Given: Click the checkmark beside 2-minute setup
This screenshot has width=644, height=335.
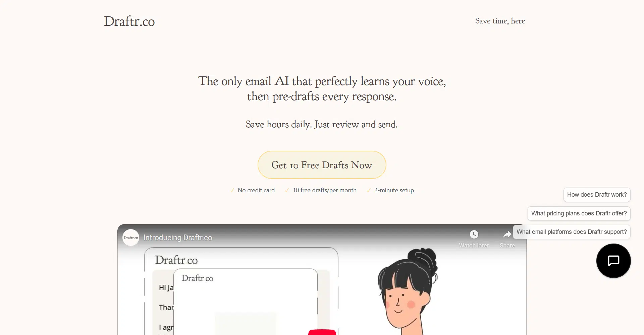Looking at the screenshot, I should (369, 190).
